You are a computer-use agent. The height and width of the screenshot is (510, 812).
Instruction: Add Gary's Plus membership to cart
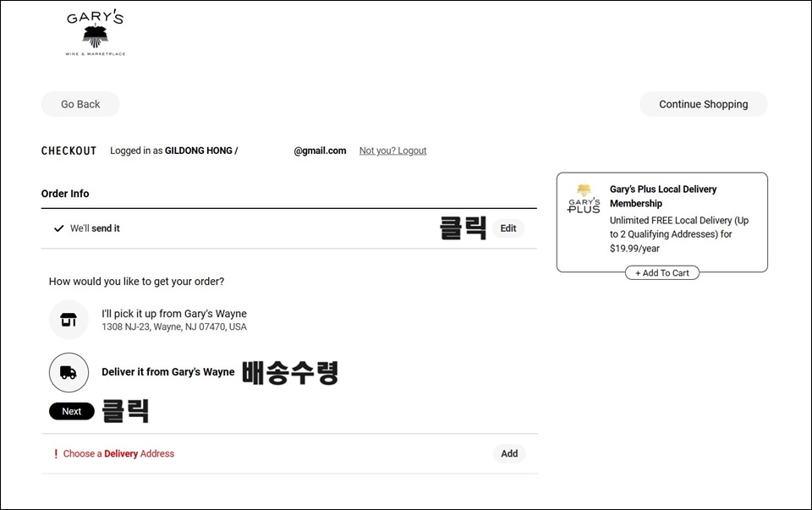[661, 273]
